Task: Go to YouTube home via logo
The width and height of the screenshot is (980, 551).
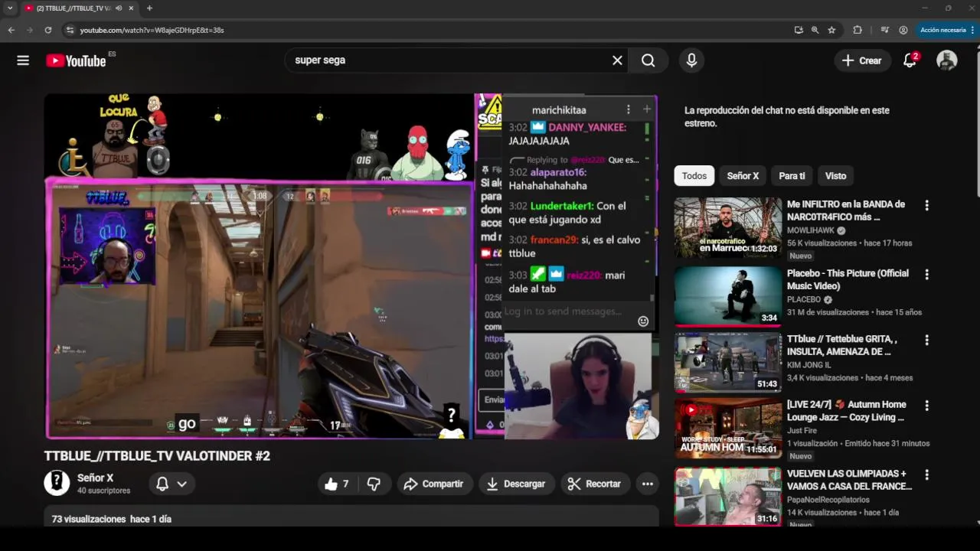Action: pos(76,60)
